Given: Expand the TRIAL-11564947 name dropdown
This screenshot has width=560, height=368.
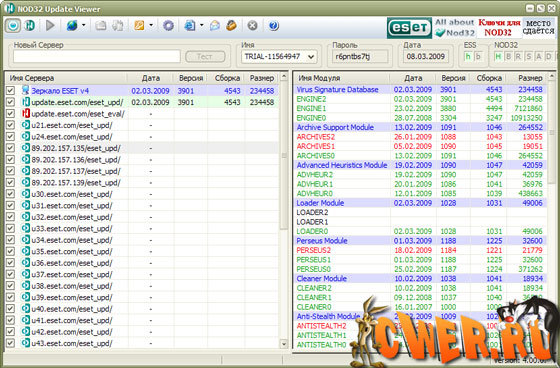Looking at the screenshot, I should [311, 56].
